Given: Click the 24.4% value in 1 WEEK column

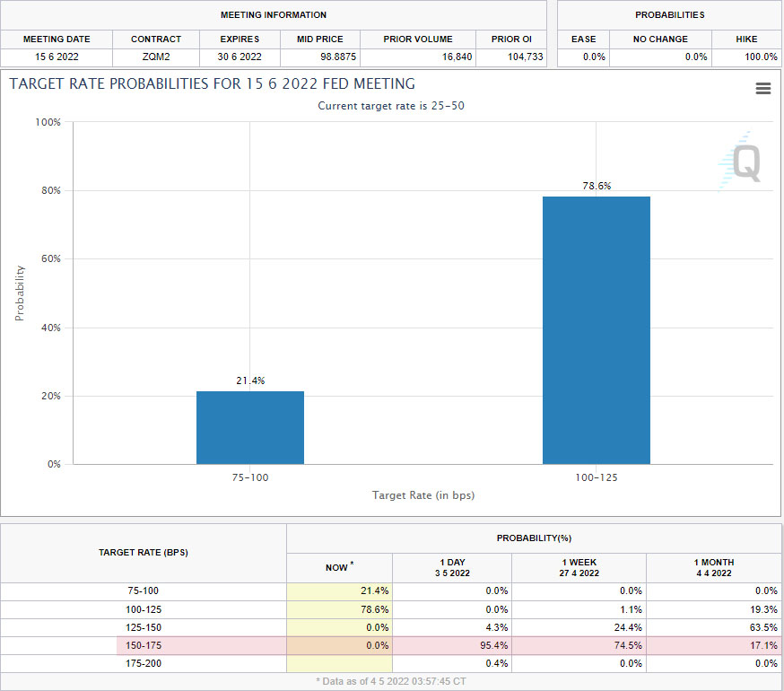Looking at the screenshot, I should pyautogui.click(x=628, y=627).
